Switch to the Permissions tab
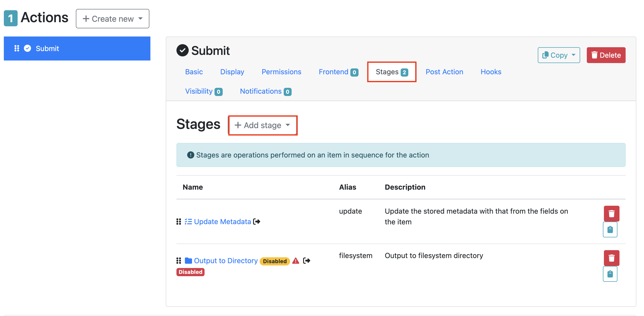The image size is (644, 316). [281, 72]
